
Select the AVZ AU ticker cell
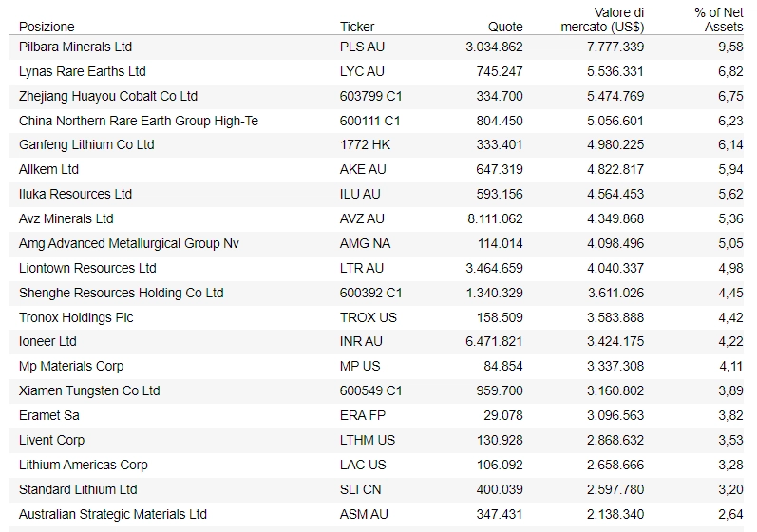pyautogui.click(x=362, y=218)
